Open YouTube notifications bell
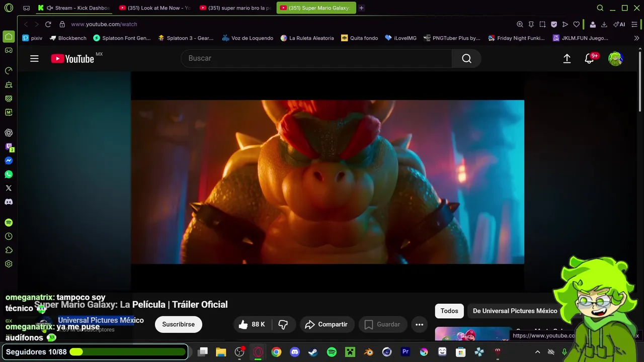This screenshot has height=362, width=644. [590, 58]
